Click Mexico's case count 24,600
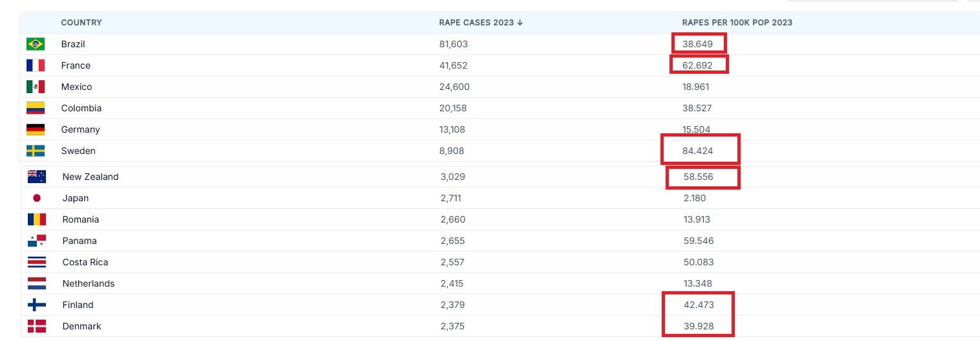 [455, 87]
